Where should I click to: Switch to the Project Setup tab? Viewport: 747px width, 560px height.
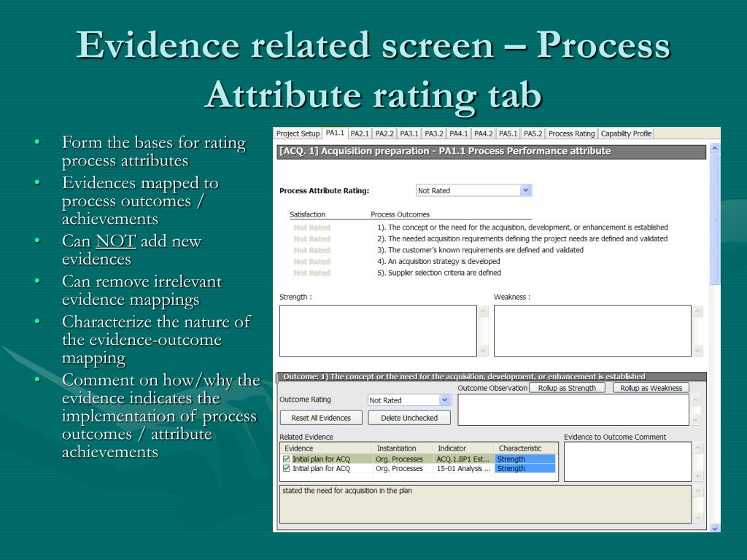pos(298,134)
